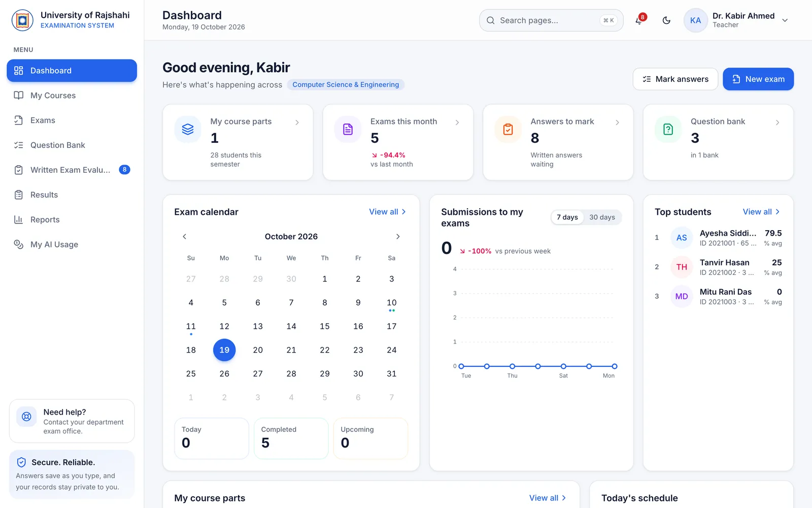Expand the Dr. Kabir Ahmed account menu
The image size is (812, 508).
785,20
